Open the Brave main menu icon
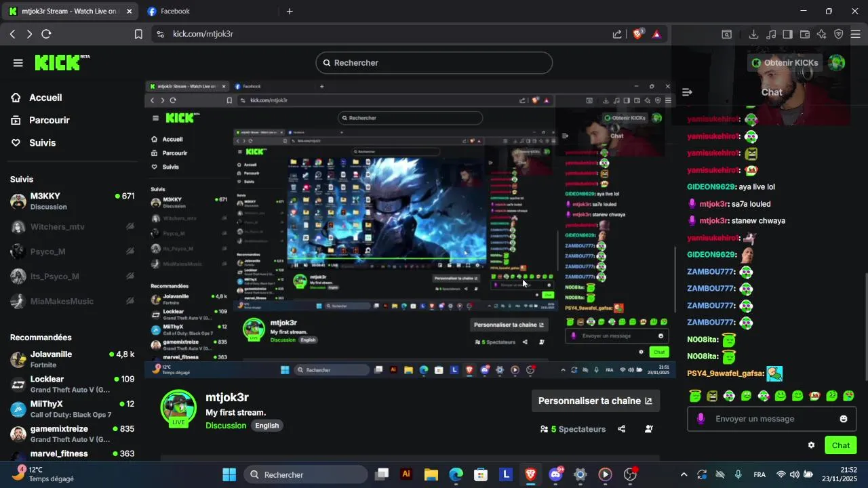The width and height of the screenshot is (868, 488). 855,34
